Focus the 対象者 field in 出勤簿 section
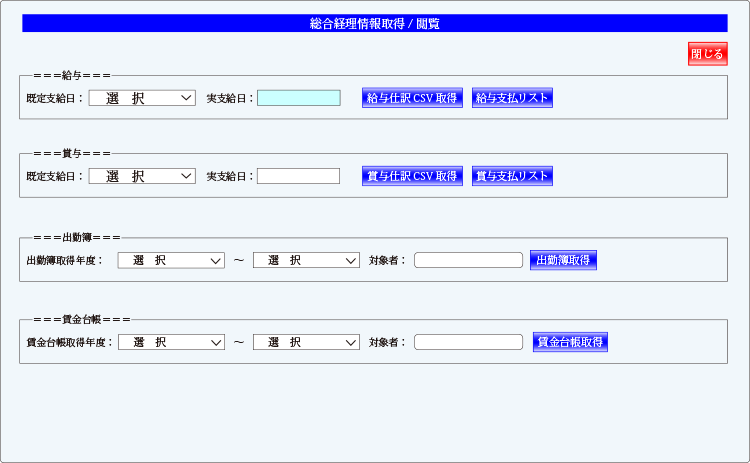The height and width of the screenshot is (463, 750). click(468, 260)
